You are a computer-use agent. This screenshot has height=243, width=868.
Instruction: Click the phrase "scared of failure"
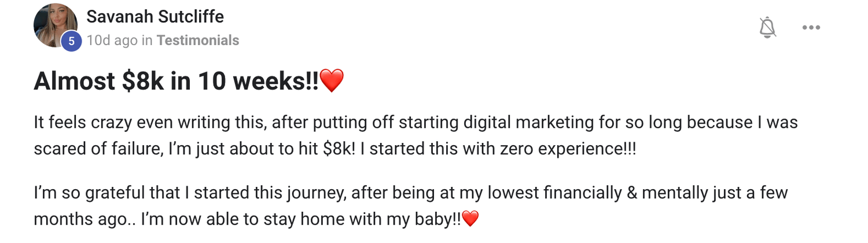[x=96, y=149]
